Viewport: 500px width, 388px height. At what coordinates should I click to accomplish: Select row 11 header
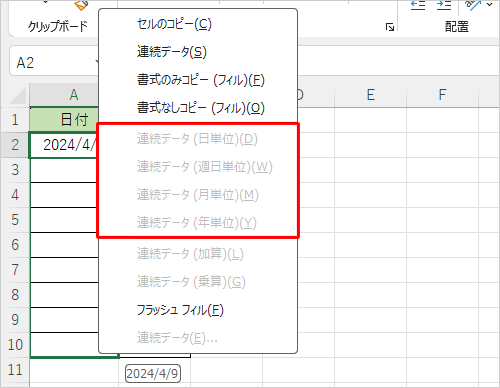click(x=15, y=370)
